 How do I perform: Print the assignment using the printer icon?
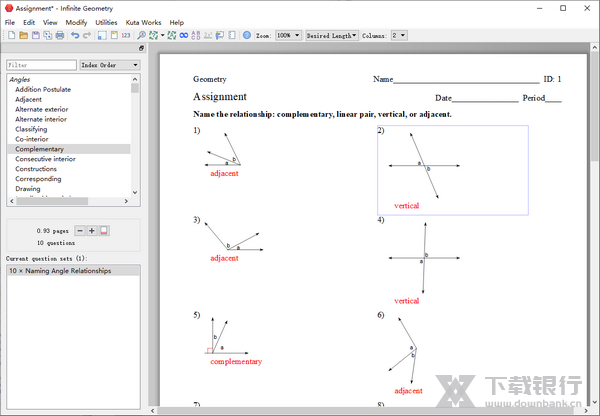point(59,35)
